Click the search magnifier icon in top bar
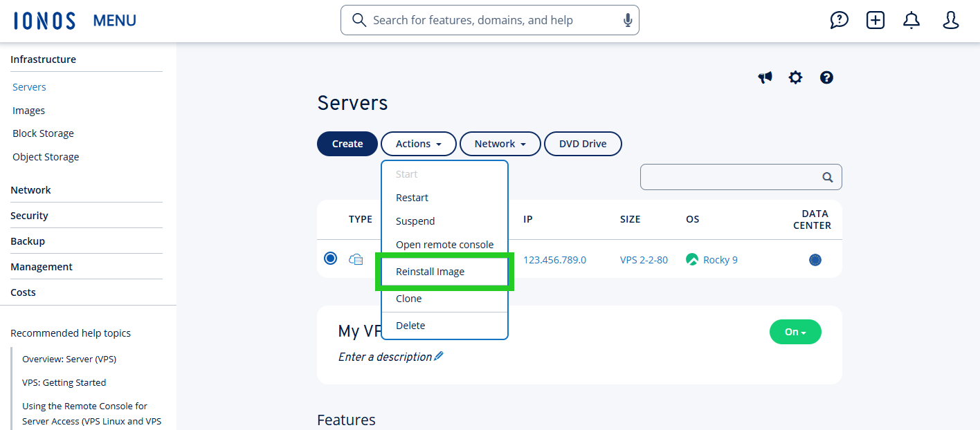Viewport: 980px width, 430px height. click(359, 20)
